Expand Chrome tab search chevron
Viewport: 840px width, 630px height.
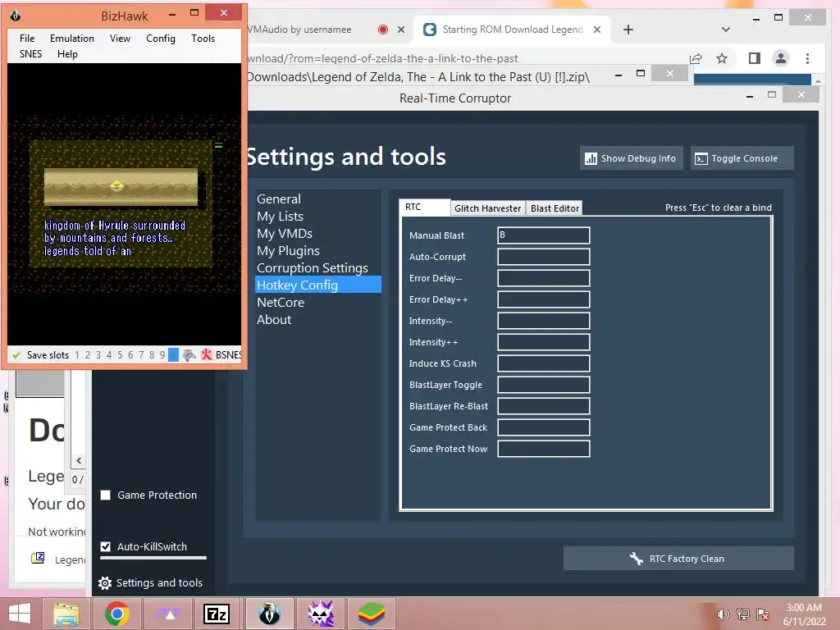tap(726, 30)
